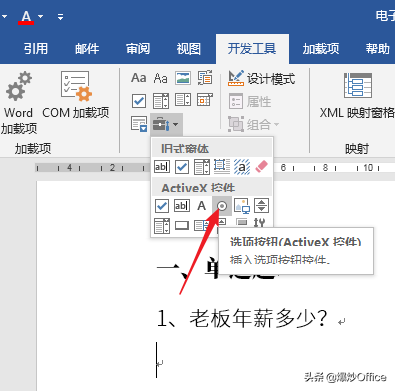Insert legacy checkbox form field
The height and width of the screenshot is (391, 395).
pyautogui.click(x=182, y=167)
